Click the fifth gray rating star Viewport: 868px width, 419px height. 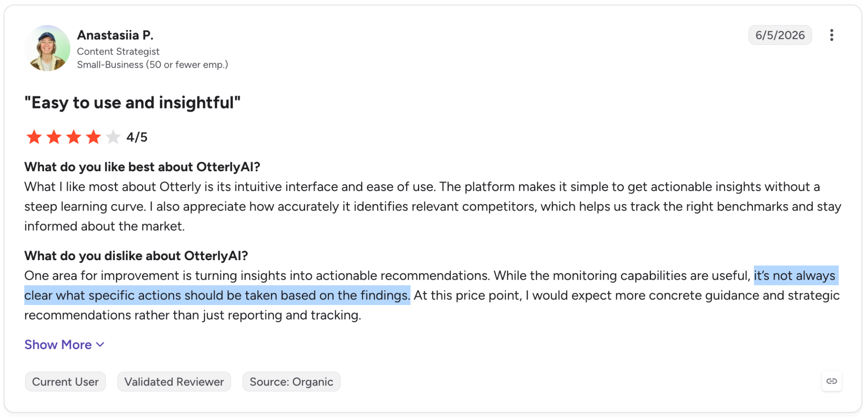[x=113, y=137]
